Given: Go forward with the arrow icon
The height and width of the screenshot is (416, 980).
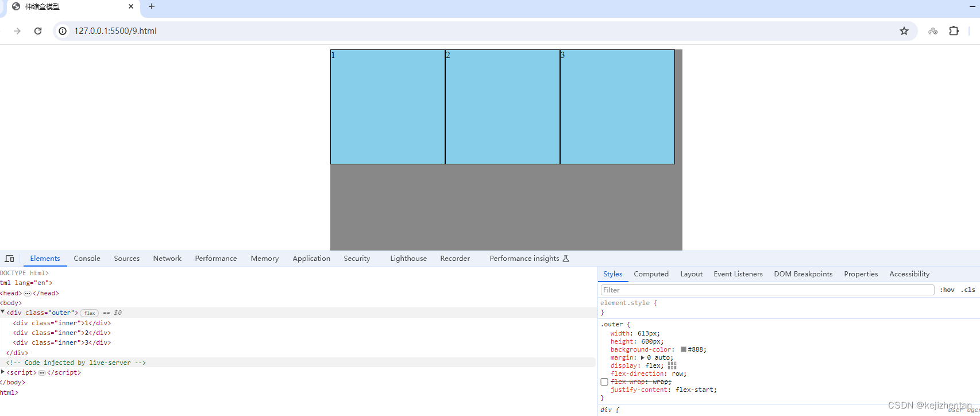Looking at the screenshot, I should (17, 31).
